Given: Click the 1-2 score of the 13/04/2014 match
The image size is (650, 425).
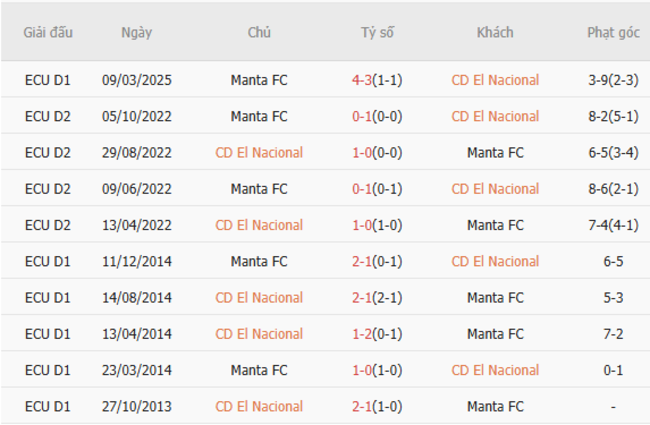Looking at the screenshot, I should [x=363, y=334].
